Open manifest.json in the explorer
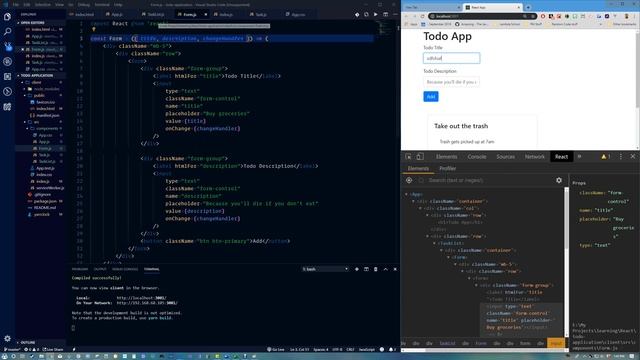Screen dimensions: 640x360 47,116
